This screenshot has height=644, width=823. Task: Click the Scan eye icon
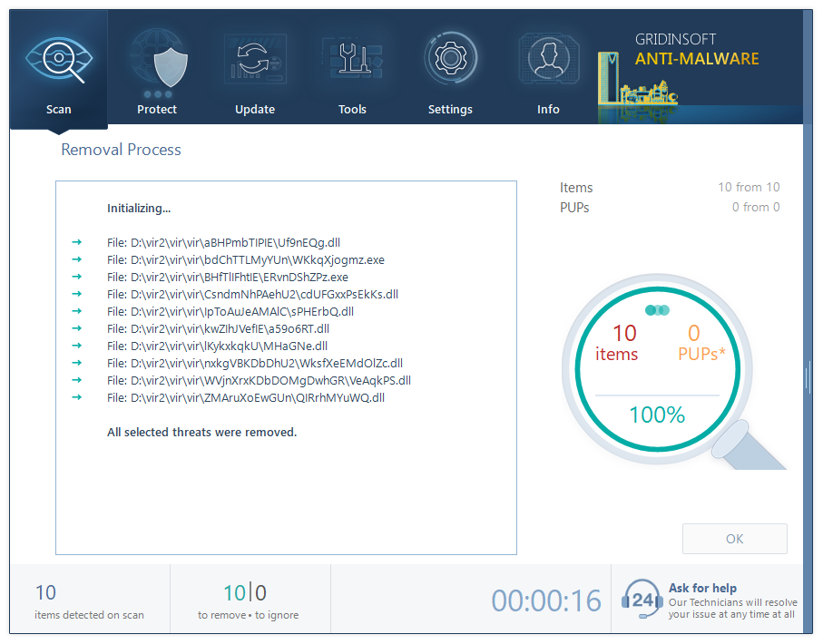click(58, 60)
